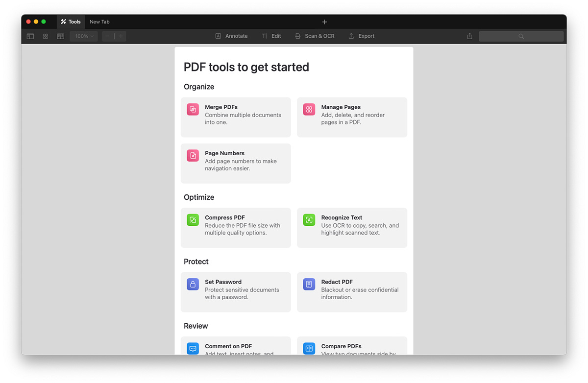
Task: Click the pink Merge PDFs icon
Action: pos(193,110)
